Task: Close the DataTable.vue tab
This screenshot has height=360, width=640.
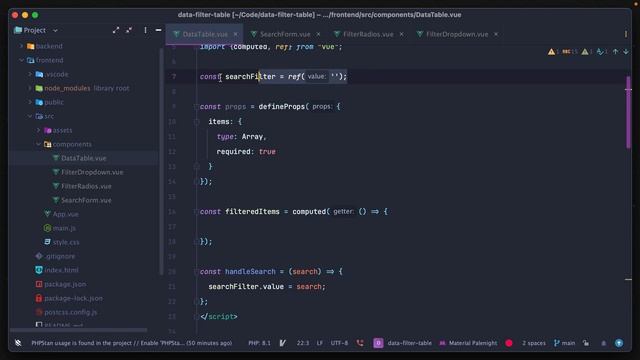Action: point(236,34)
